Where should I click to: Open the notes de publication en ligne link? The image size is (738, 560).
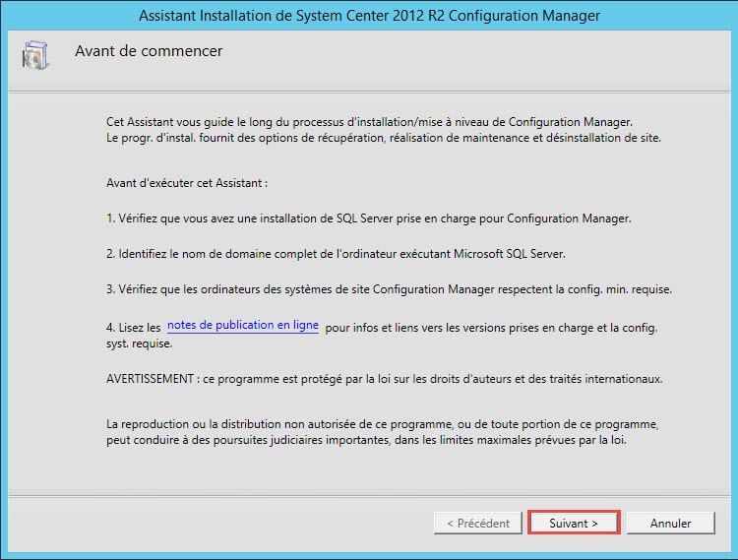click(243, 325)
